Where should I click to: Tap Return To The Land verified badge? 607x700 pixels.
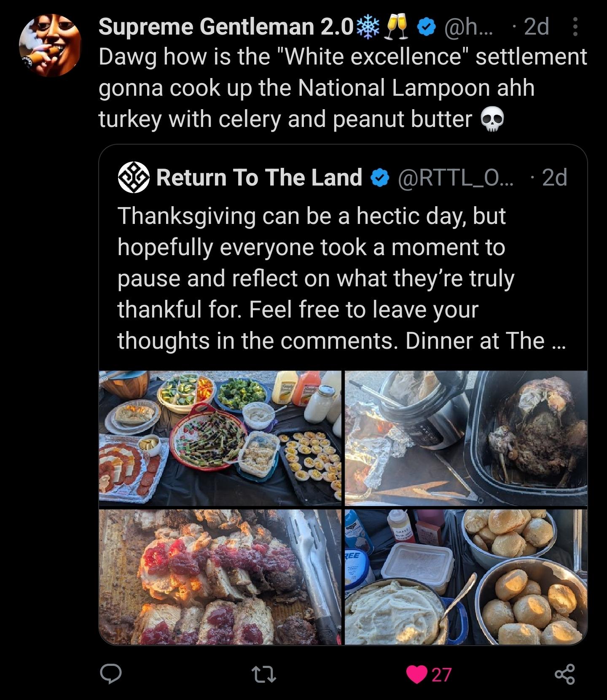[380, 178]
